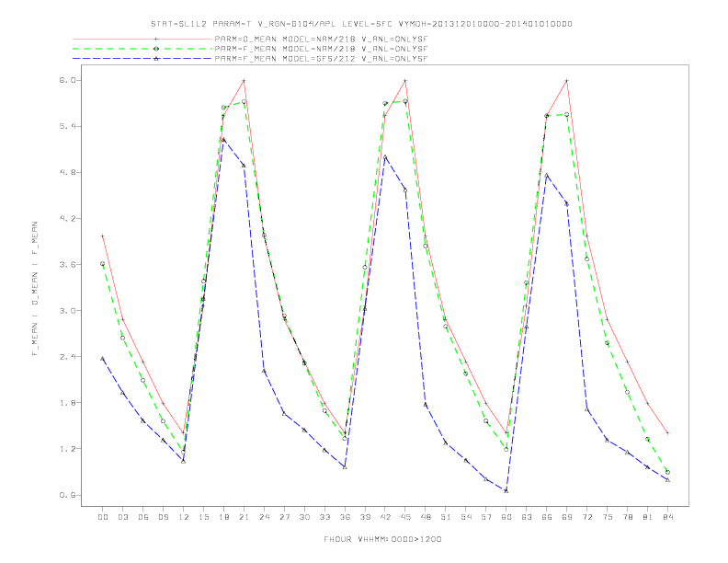Click the x-axis tick label 03
Viewport: 728px width, 563px height.
tap(122, 517)
